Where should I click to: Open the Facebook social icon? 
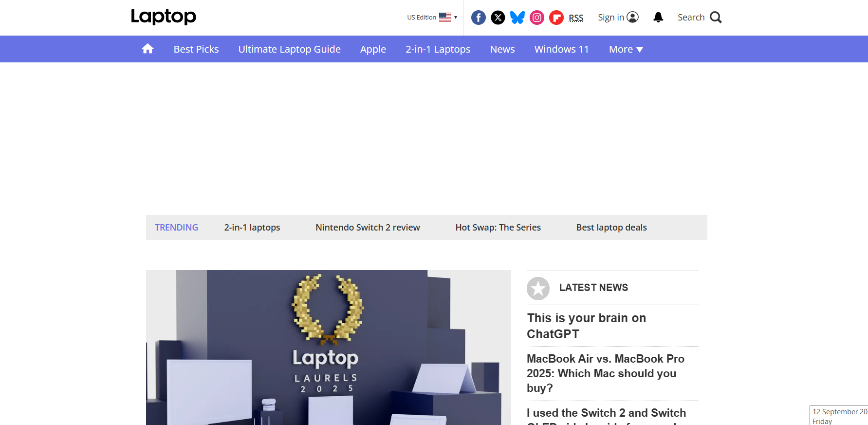pos(479,18)
